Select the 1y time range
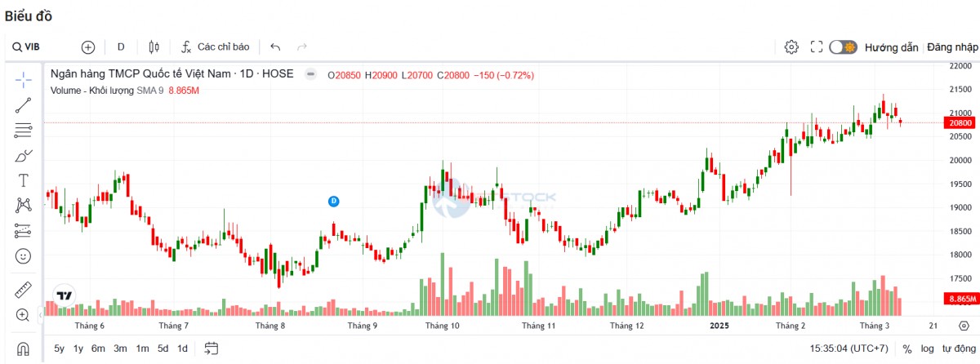The image size is (980, 364). click(78, 348)
